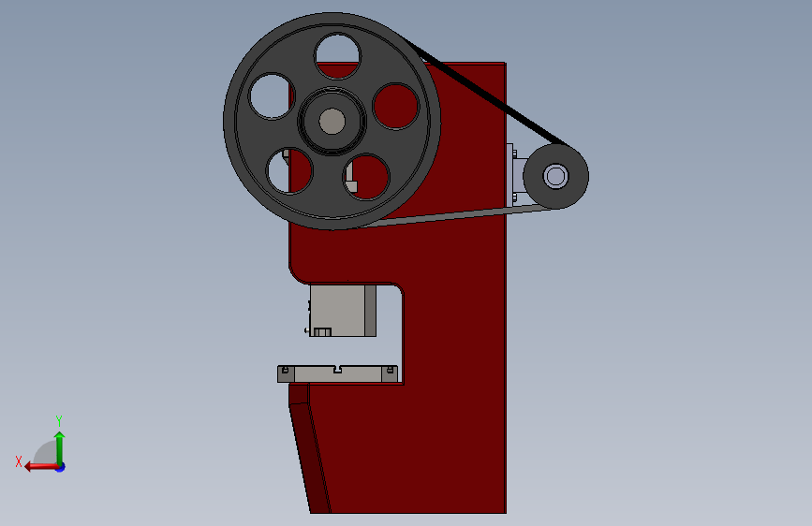The height and width of the screenshot is (526, 812).
Task: Click the green Y axis arrow
Action: pyautogui.click(x=60, y=448)
